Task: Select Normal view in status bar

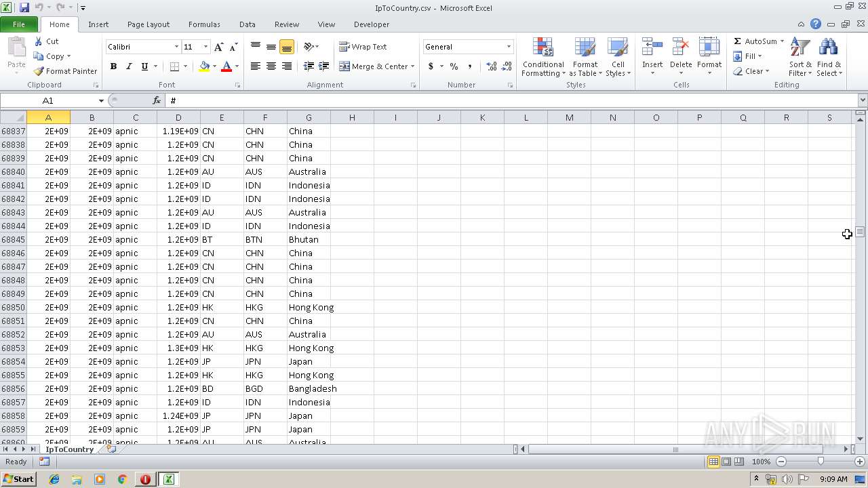Action: click(x=713, y=462)
